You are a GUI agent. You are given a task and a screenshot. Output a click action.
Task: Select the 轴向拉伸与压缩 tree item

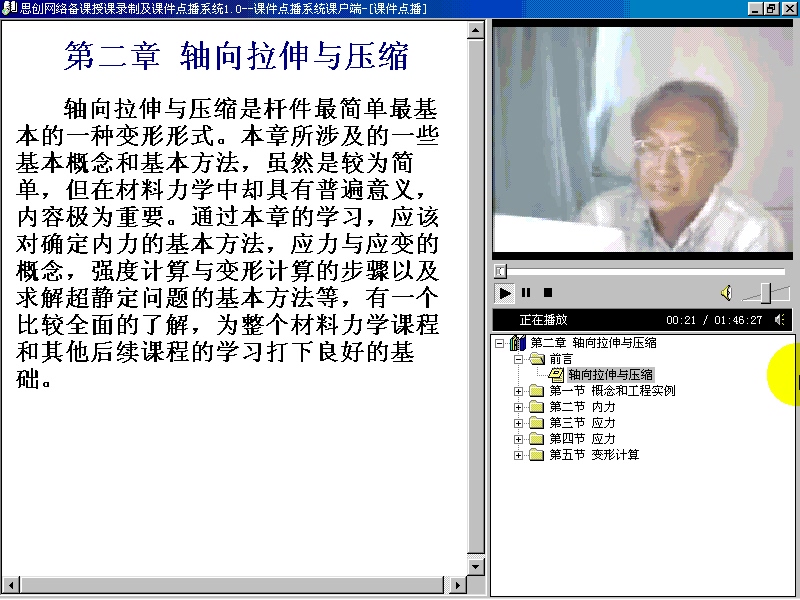610,375
